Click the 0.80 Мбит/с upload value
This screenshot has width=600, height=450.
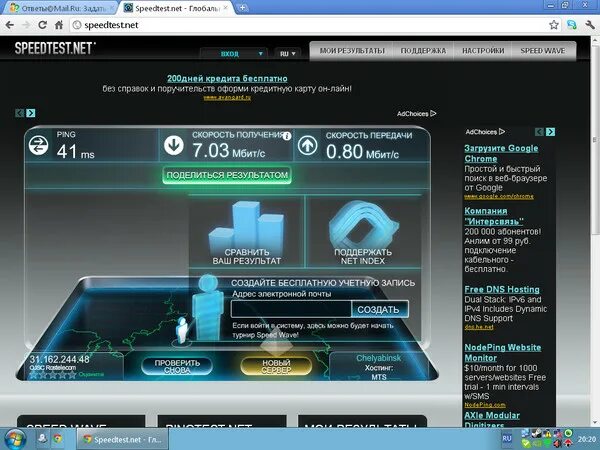pos(362,152)
